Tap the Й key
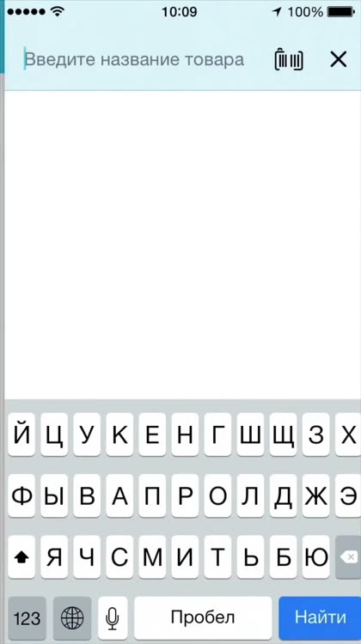The height and width of the screenshot is (644, 361). click(x=21, y=434)
